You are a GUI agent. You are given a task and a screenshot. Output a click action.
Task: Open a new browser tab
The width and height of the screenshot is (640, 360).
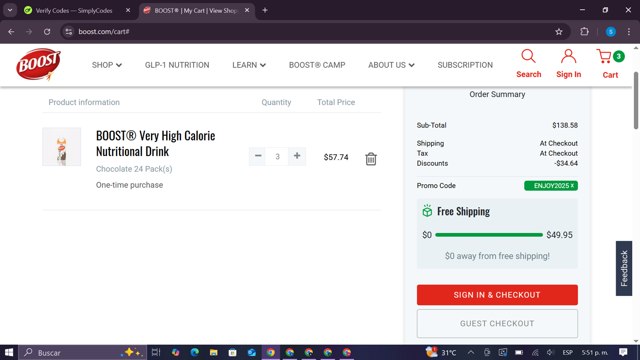pyautogui.click(x=265, y=11)
